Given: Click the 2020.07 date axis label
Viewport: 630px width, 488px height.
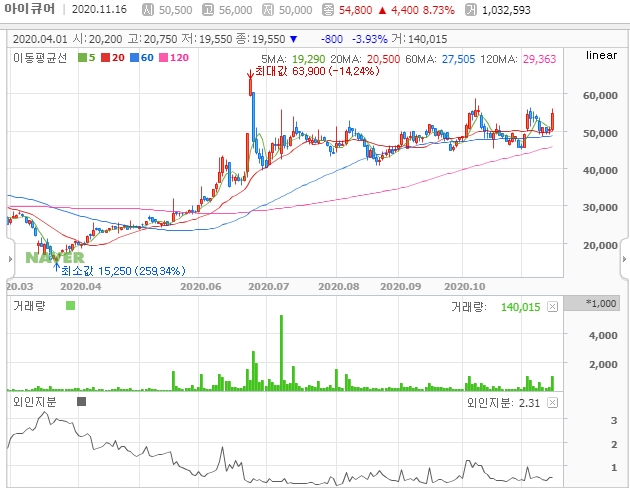Looking at the screenshot, I should click(269, 286).
